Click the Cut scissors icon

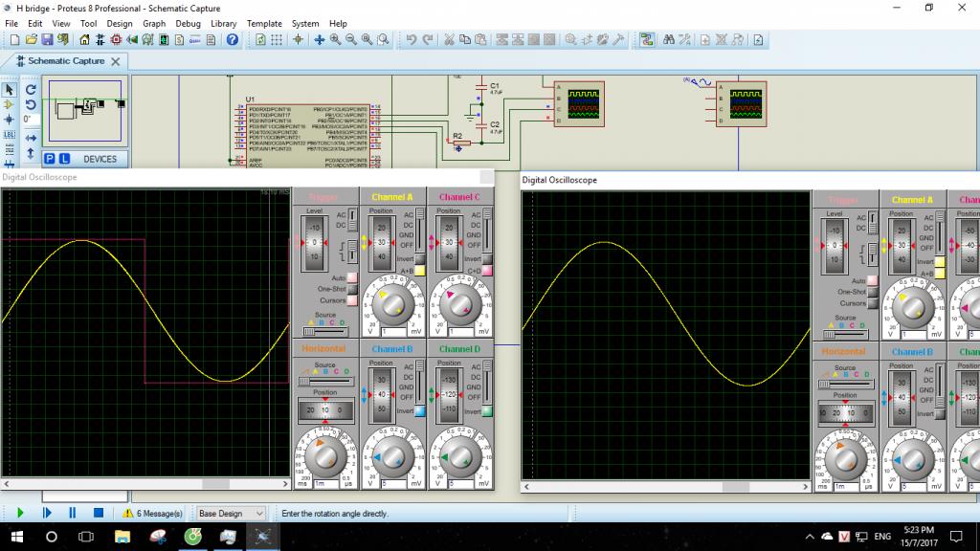pyautogui.click(x=450, y=40)
